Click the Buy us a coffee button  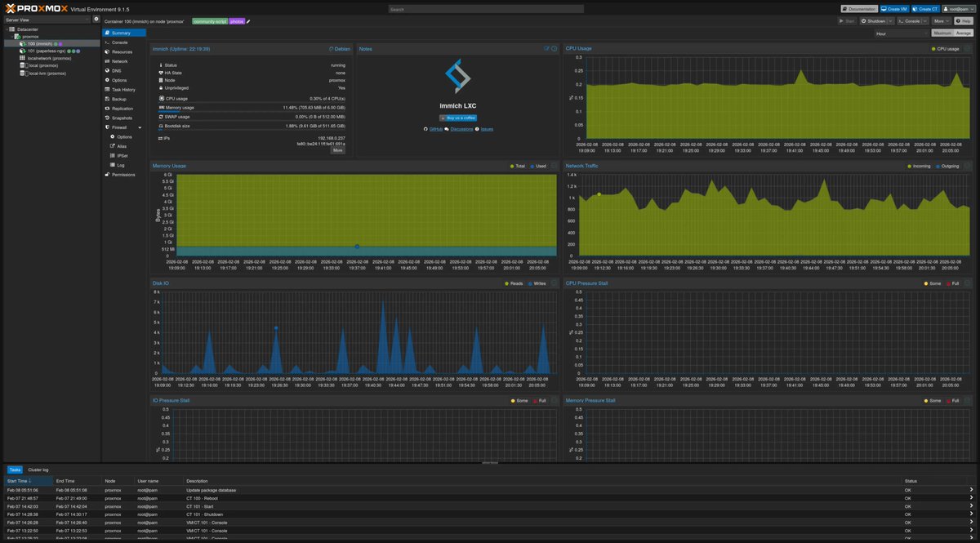pos(457,118)
